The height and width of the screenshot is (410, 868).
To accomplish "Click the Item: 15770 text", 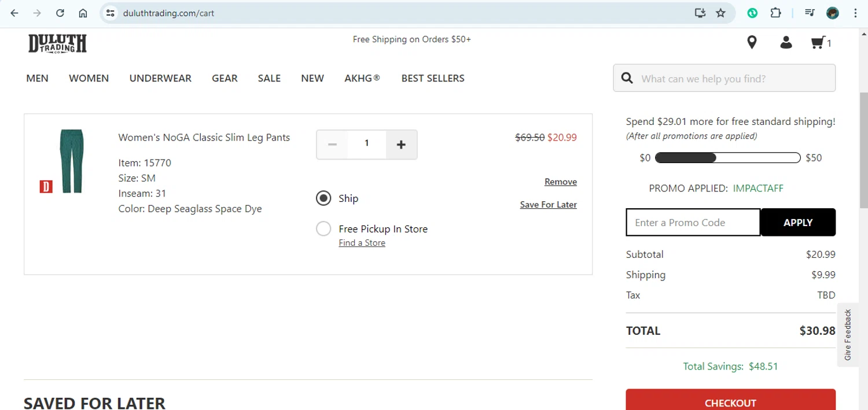I will coord(145,162).
